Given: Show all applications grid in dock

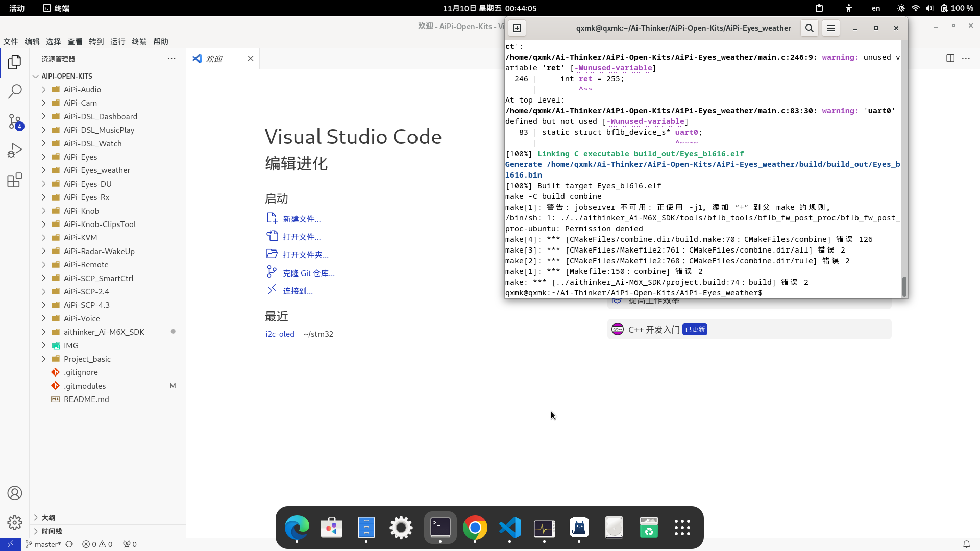Looking at the screenshot, I should click(x=682, y=528).
